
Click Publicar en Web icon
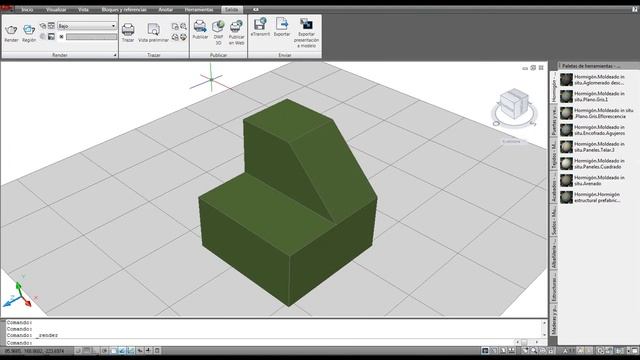[x=236, y=27]
